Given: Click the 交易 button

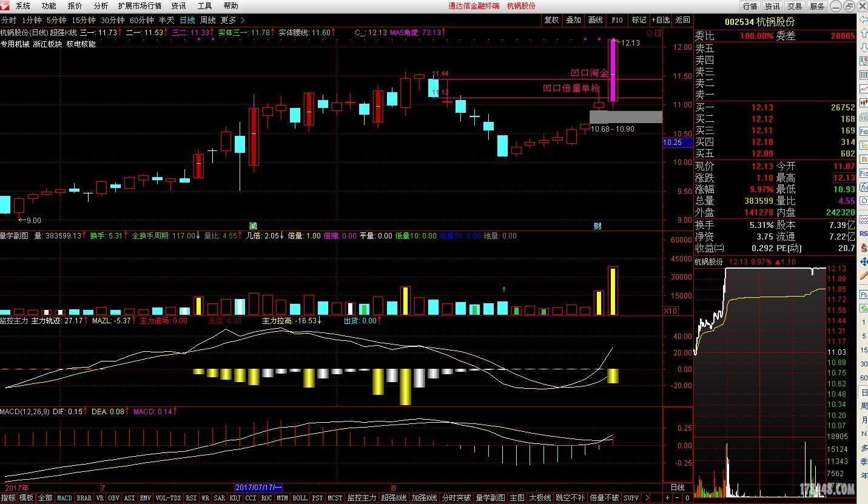Looking at the screenshot, I should click(x=794, y=6).
